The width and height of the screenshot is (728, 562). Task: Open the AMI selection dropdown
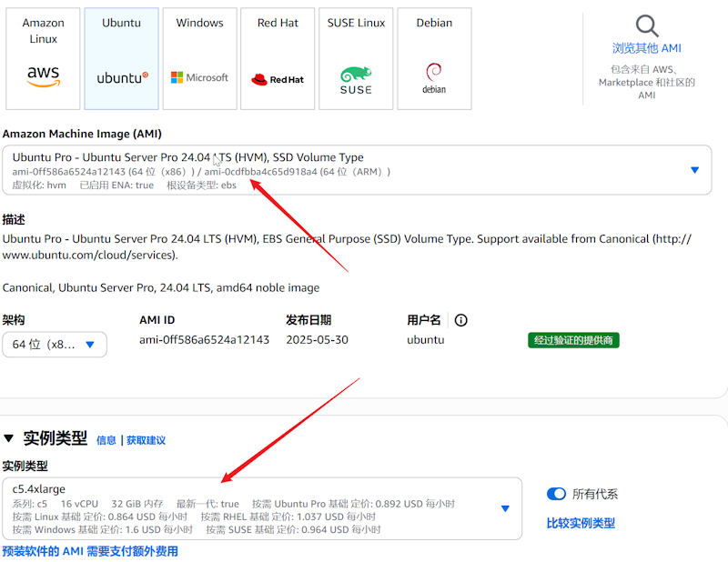[694, 170]
